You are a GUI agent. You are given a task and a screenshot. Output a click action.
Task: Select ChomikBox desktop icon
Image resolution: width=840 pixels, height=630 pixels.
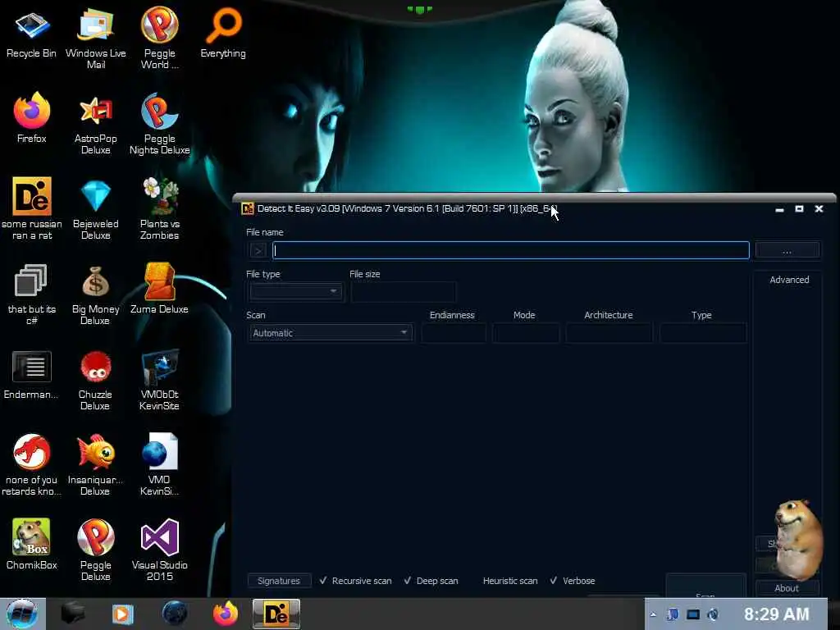coord(32,545)
